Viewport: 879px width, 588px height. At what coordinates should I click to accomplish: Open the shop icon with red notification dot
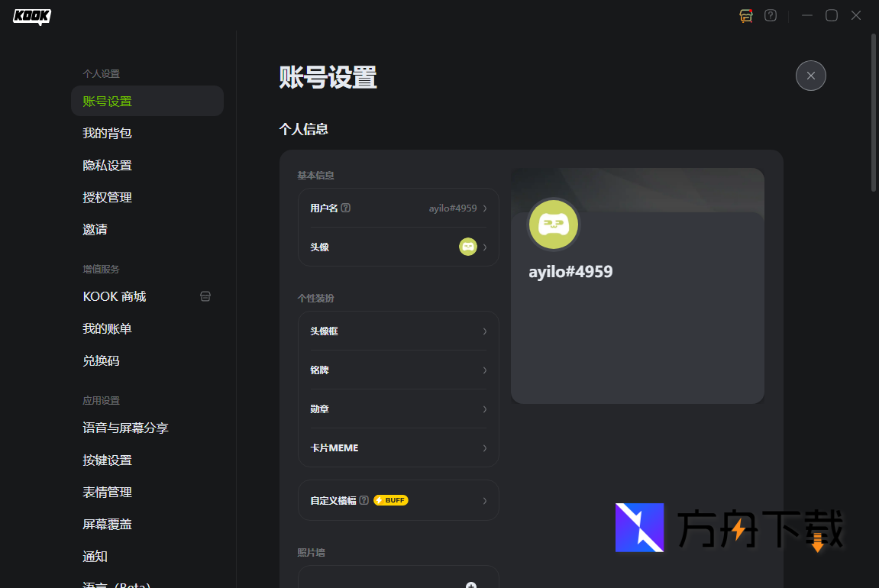click(x=745, y=15)
